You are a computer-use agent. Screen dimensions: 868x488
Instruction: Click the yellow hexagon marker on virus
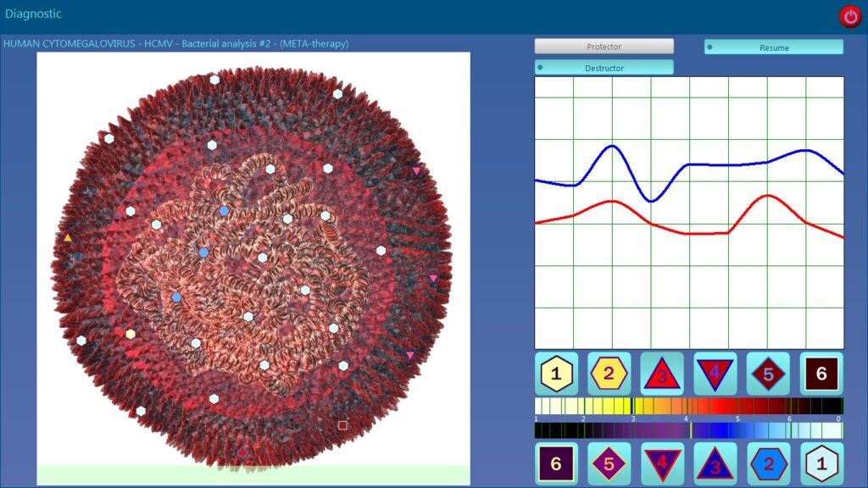click(x=130, y=334)
